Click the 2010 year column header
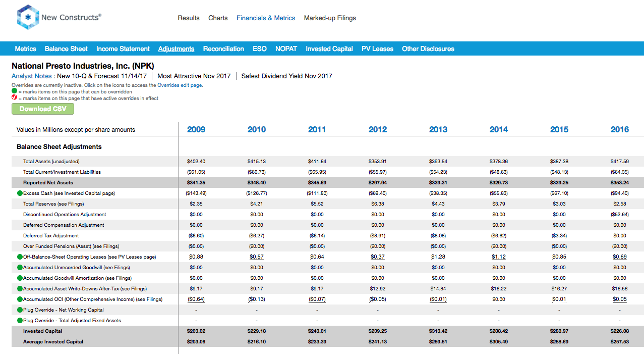This screenshot has height=354, width=644. (257, 130)
